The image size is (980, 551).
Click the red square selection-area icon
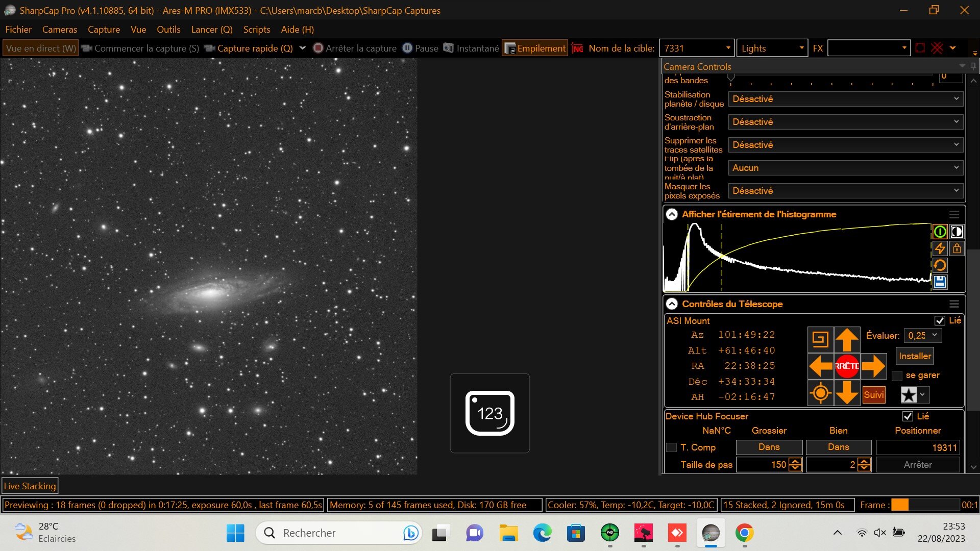click(920, 48)
